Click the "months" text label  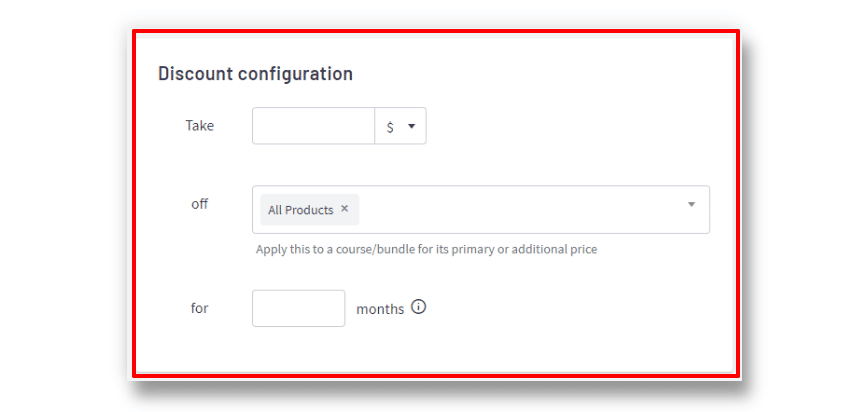[380, 309]
